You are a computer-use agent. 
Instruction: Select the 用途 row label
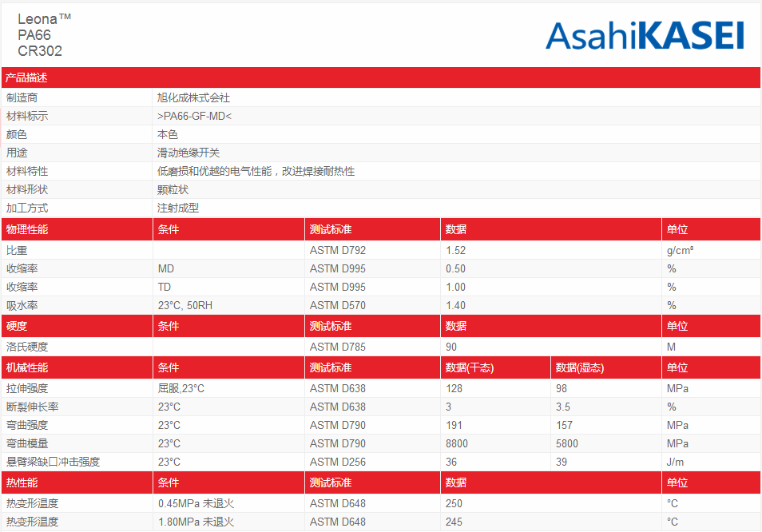(17, 153)
